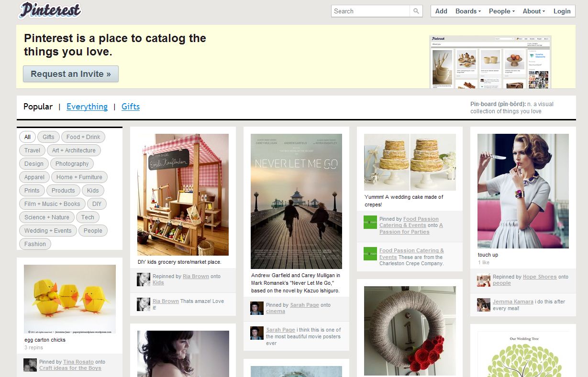This screenshot has height=377, width=588.
Task: Open Ria Brown's avatar beside 'Repinned by'
Action: pos(144,280)
